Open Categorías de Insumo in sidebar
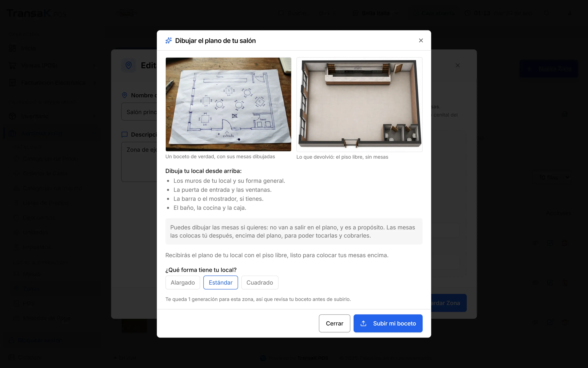Image resolution: width=588 pixels, height=368 pixels. tap(52, 188)
